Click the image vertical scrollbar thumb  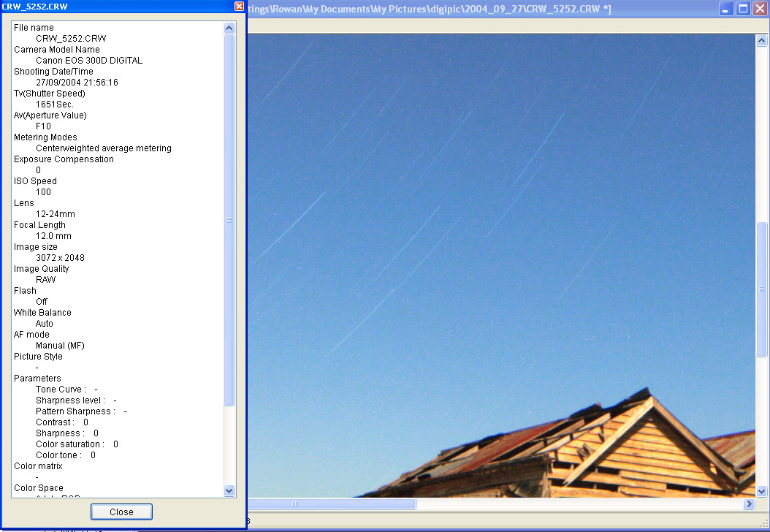pos(761,289)
